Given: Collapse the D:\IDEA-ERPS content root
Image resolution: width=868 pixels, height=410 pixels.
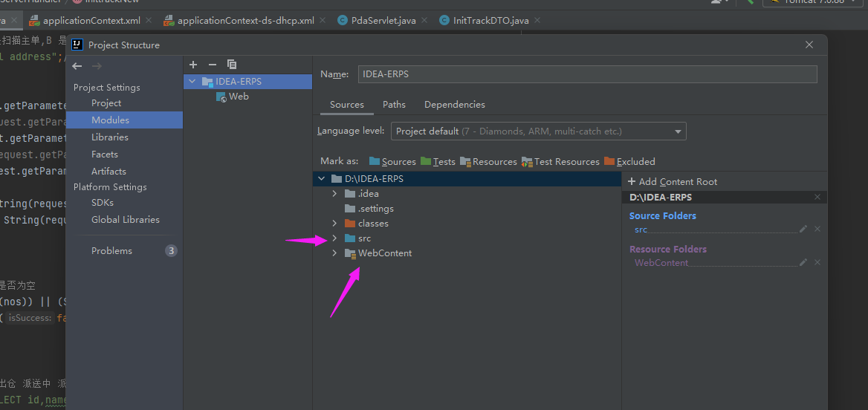Looking at the screenshot, I should 322,179.
